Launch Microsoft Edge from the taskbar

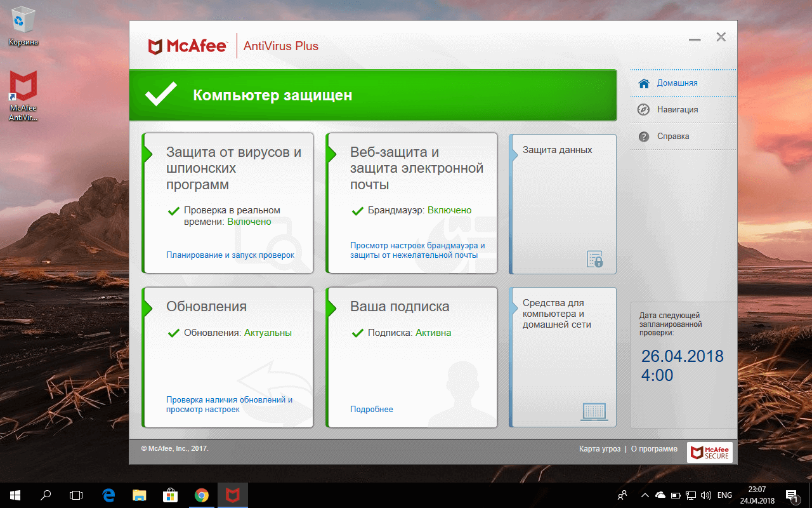pos(108,495)
